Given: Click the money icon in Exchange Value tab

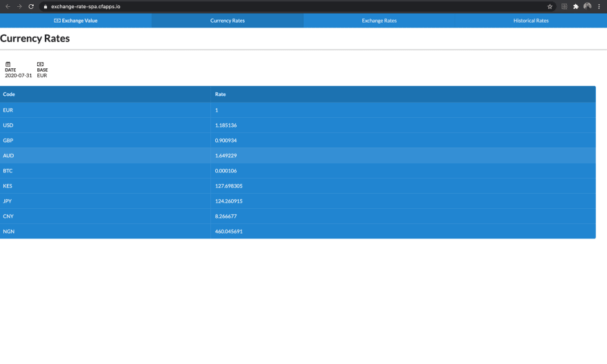Looking at the screenshot, I should pyautogui.click(x=57, y=21).
